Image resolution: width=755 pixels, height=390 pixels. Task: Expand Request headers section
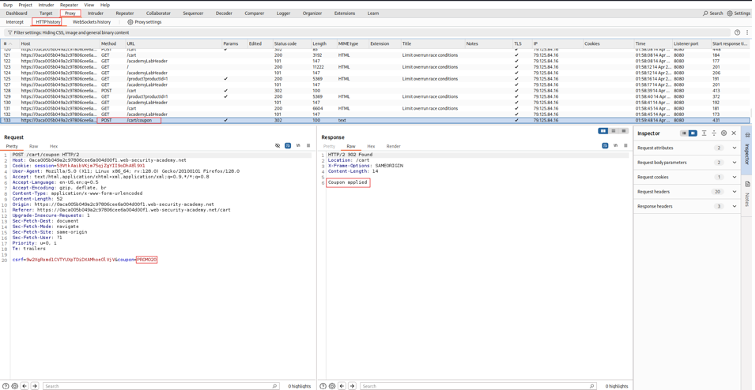tap(734, 192)
